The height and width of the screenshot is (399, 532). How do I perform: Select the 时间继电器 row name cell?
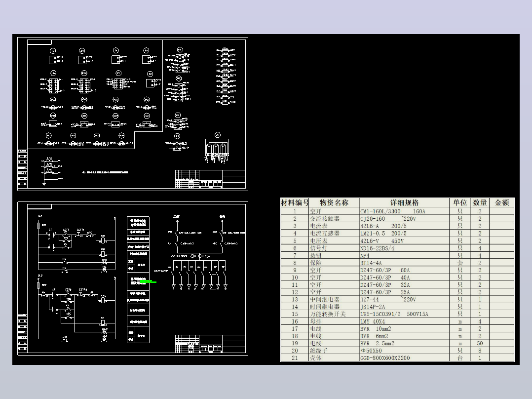(334, 307)
